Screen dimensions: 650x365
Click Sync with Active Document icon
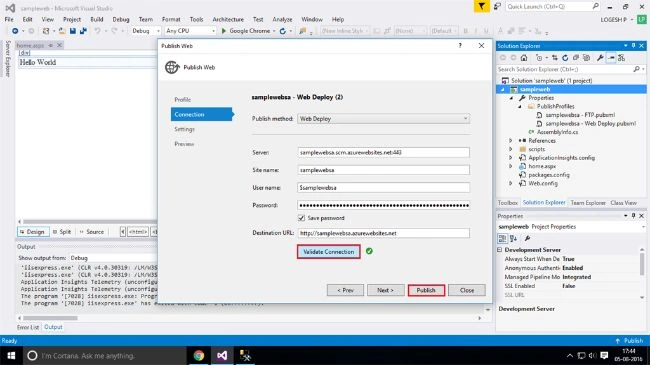(555, 58)
